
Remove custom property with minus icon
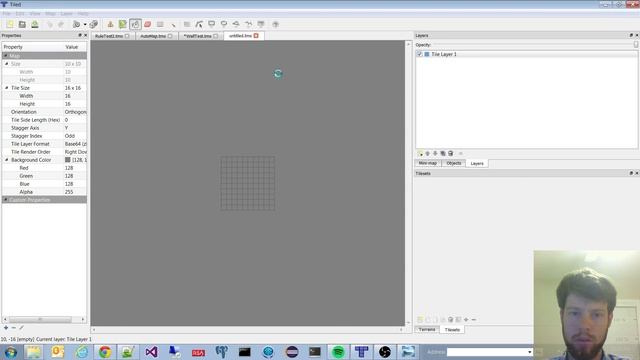(x=13, y=328)
